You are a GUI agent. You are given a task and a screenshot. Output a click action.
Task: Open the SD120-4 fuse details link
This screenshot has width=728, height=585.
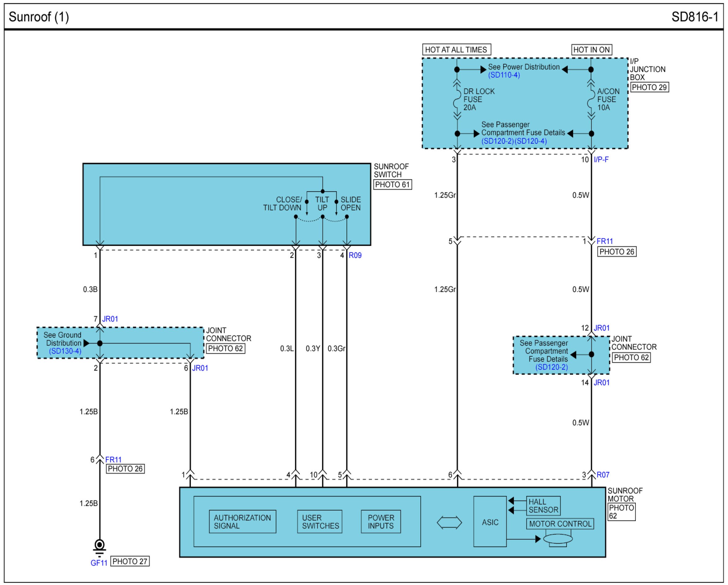(530, 141)
